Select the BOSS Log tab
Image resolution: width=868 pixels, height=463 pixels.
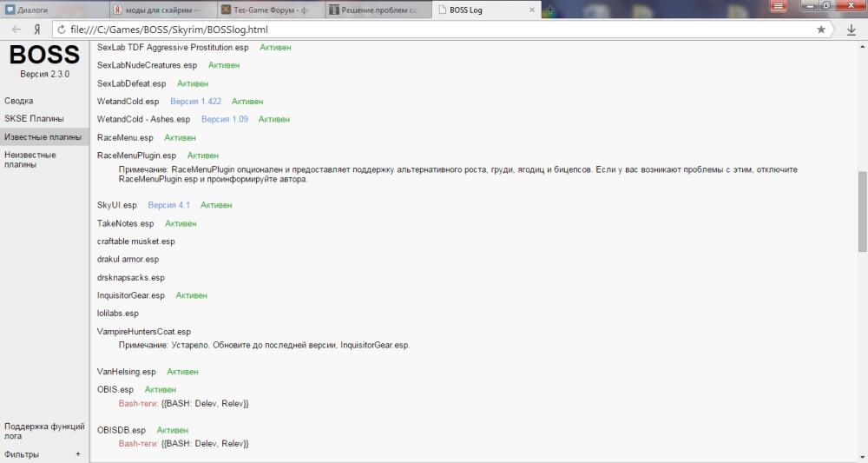tap(487, 10)
